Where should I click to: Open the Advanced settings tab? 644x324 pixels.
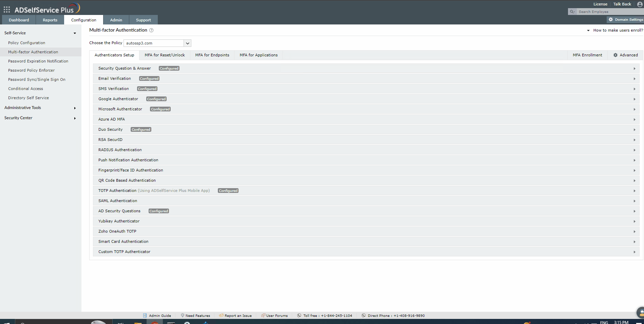tap(625, 55)
